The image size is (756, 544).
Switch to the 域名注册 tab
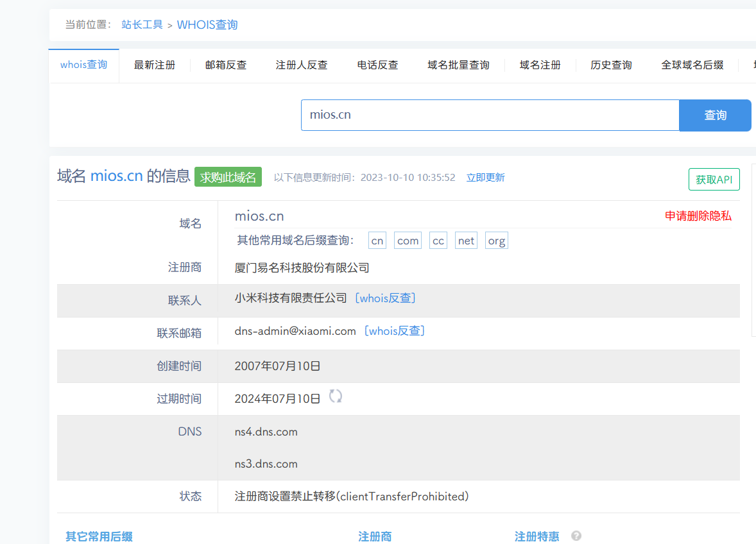[540, 65]
